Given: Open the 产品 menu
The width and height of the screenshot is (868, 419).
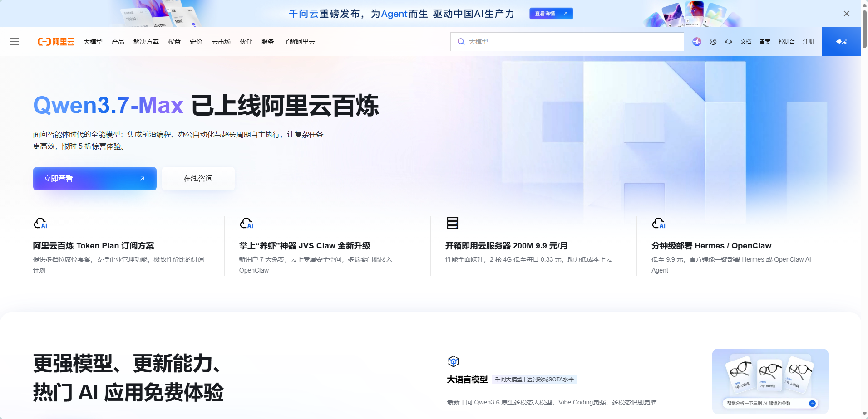Looking at the screenshot, I should point(118,42).
